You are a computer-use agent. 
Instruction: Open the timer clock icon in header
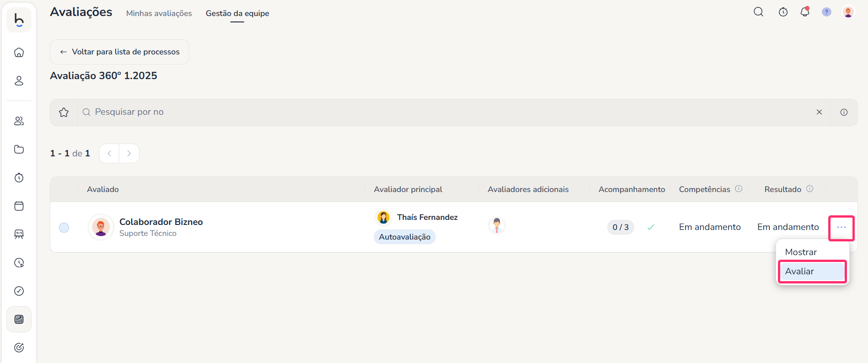783,12
